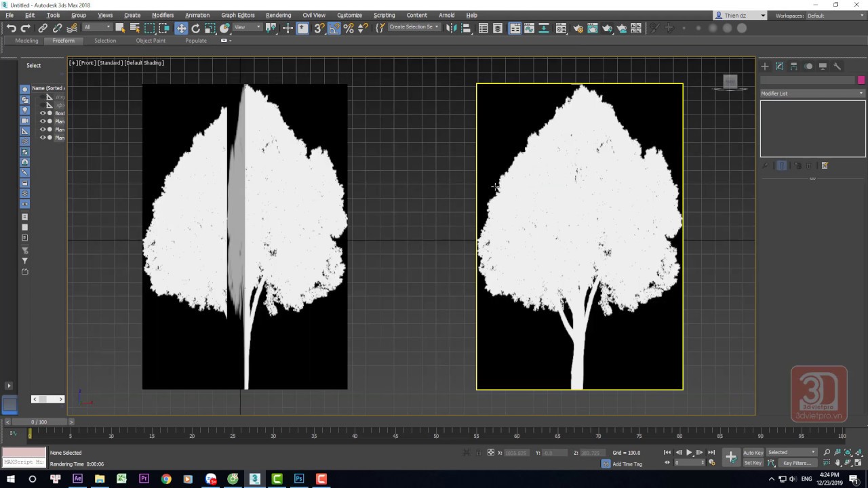Activate the Select Object tool

click(120, 28)
